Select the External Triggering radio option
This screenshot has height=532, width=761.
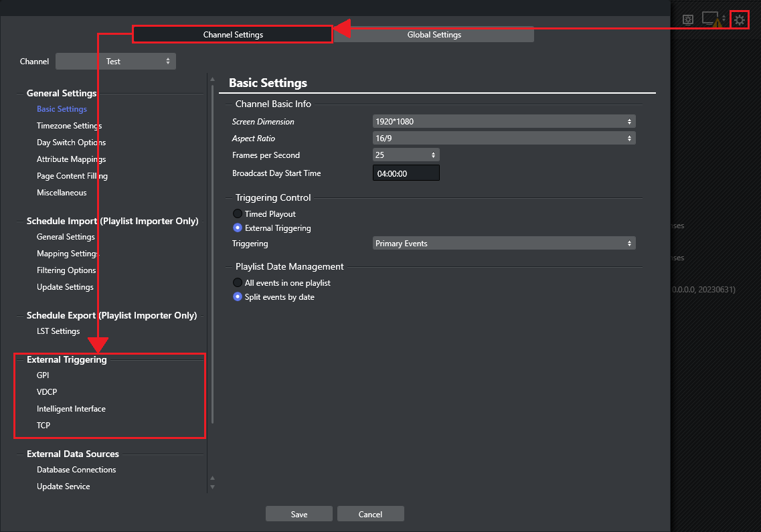click(238, 228)
